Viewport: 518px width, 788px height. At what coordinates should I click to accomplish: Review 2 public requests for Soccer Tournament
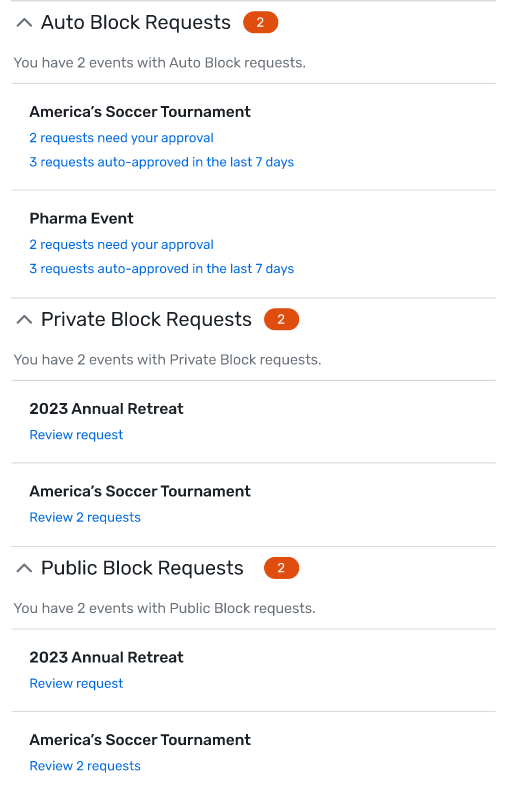(85, 766)
